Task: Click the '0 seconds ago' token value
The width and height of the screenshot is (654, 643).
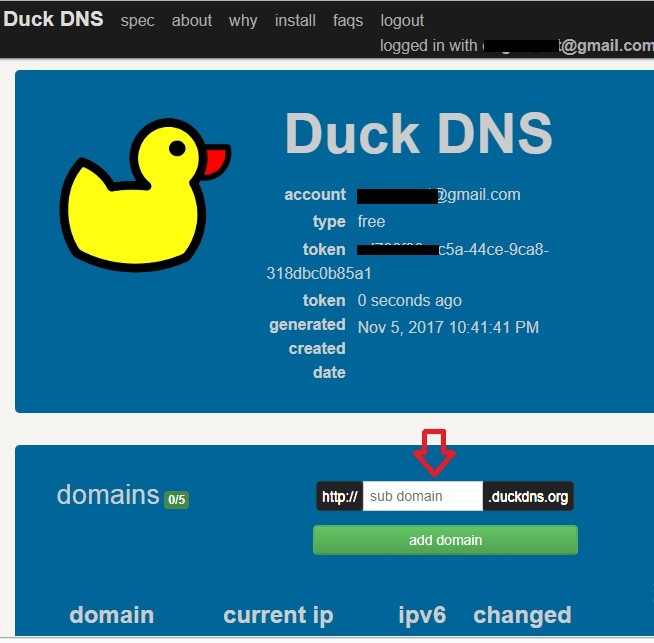Action: click(410, 300)
